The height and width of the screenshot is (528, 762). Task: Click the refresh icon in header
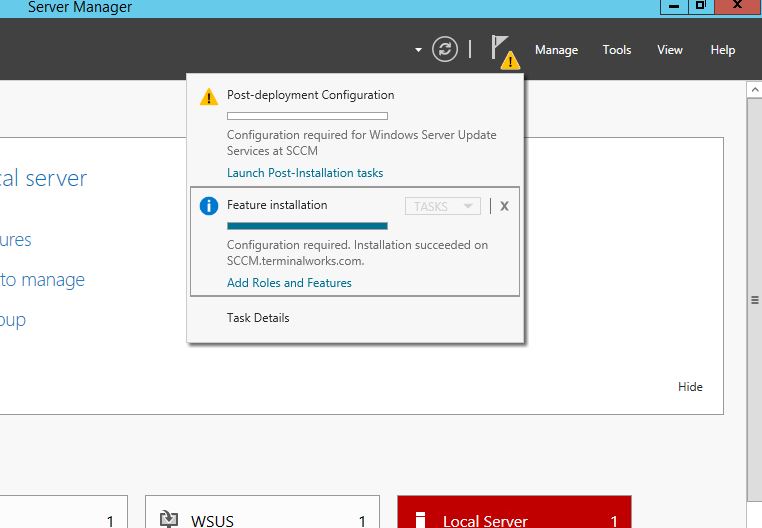[445, 49]
